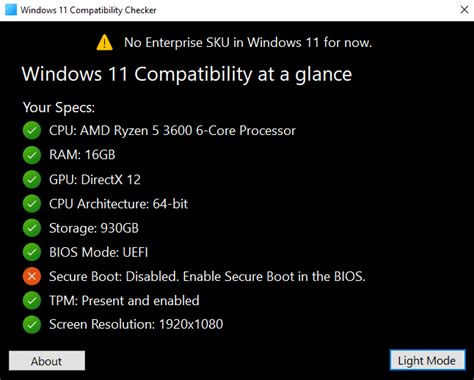Click the Your Specs label
This screenshot has height=380, width=474.
[59, 107]
